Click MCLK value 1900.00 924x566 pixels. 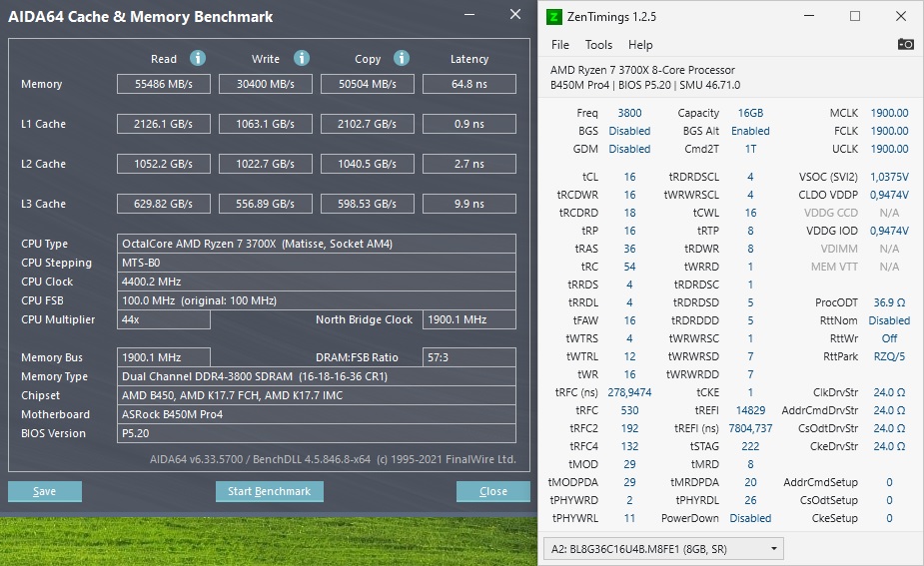click(889, 113)
